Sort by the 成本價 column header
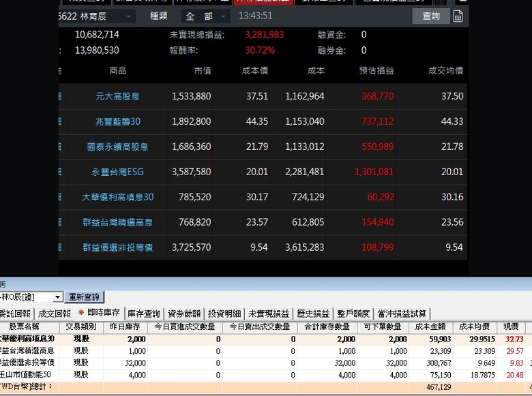 (255, 70)
